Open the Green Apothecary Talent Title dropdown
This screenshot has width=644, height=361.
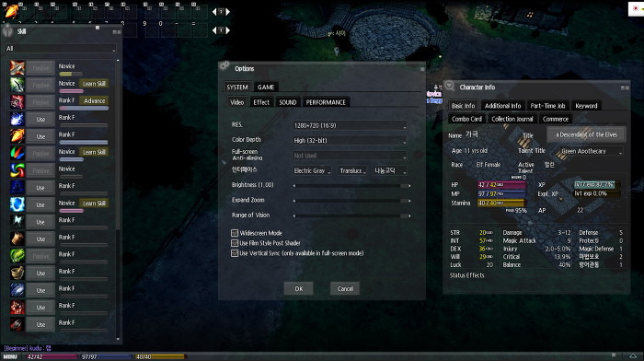[x=592, y=151]
